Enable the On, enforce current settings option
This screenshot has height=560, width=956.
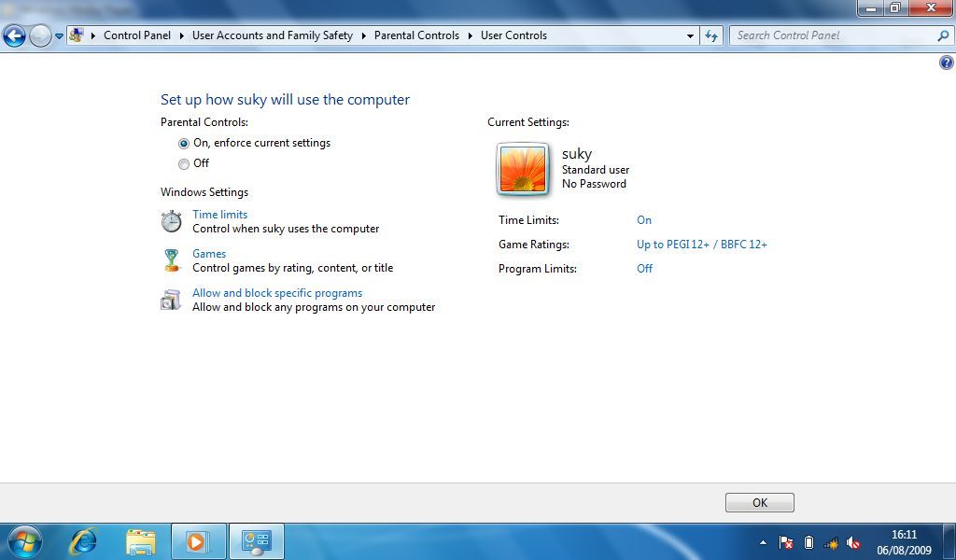click(184, 143)
